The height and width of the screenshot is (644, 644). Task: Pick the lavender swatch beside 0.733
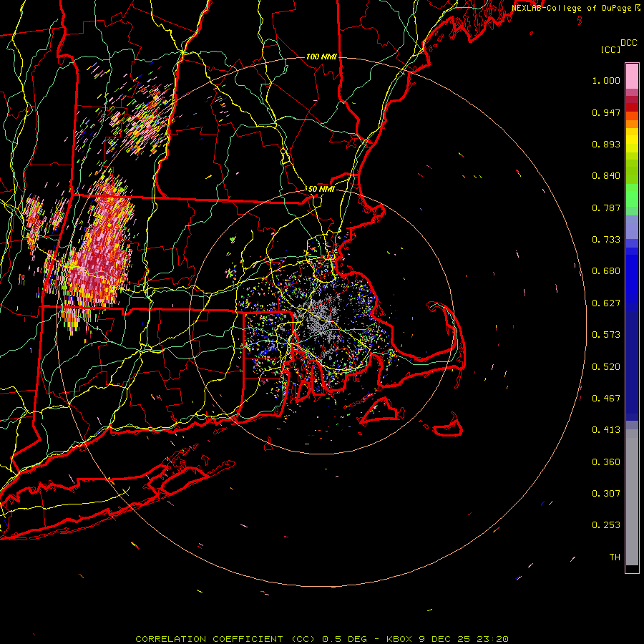tap(632, 227)
